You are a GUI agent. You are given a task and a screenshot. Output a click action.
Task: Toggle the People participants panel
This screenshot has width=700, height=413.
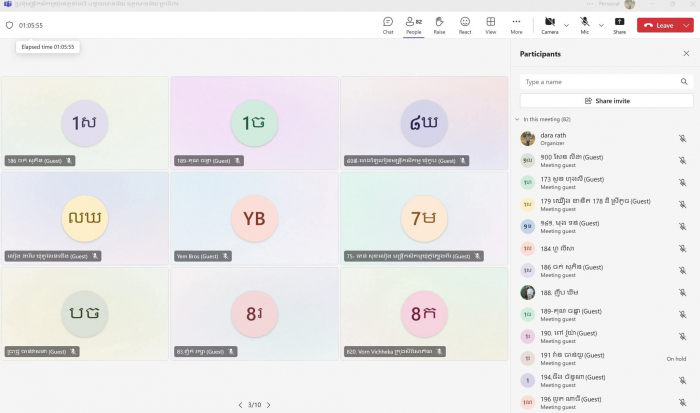(x=413, y=24)
